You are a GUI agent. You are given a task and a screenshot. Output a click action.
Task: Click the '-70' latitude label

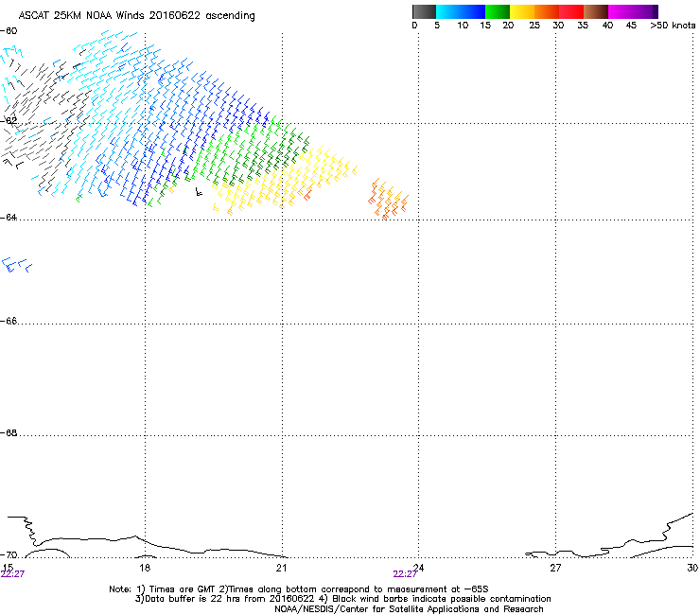point(9,554)
